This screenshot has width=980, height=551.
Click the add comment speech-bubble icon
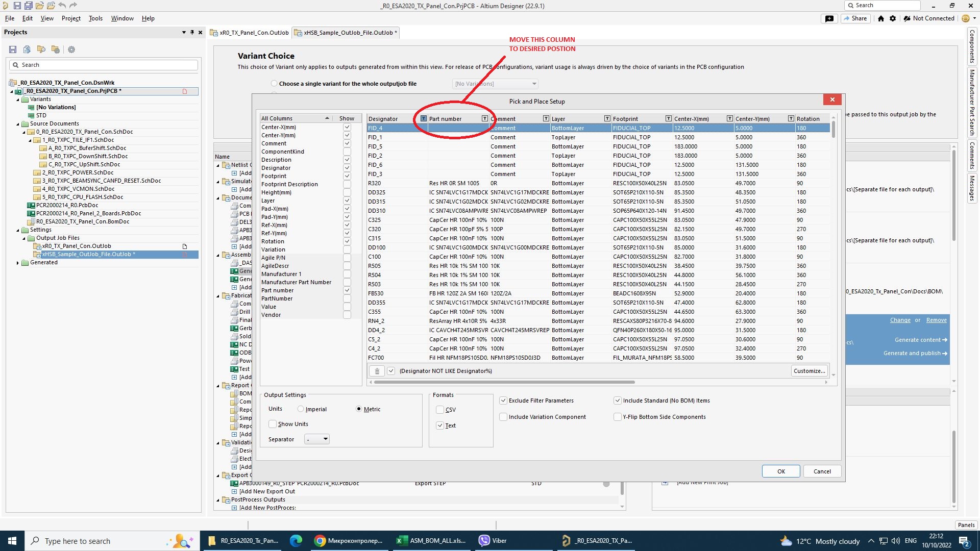tap(829, 18)
